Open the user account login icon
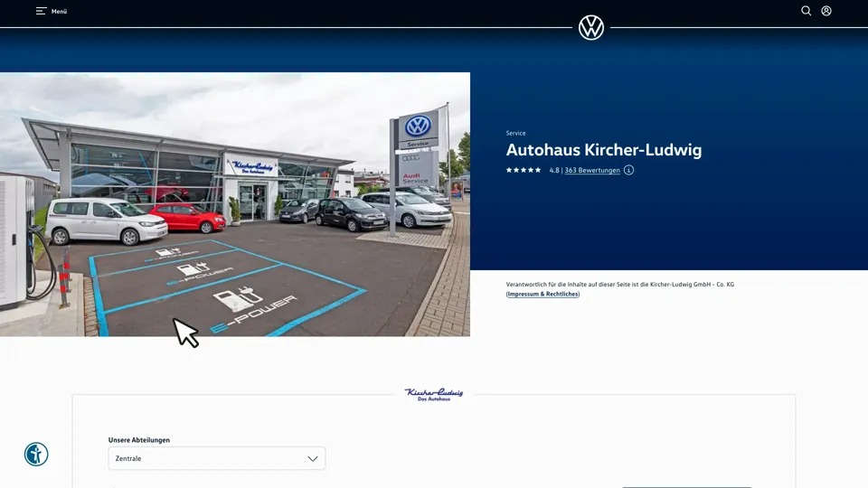The width and height of the screenshot is (868, 488). pyautogui.click(x=826, y=11)
